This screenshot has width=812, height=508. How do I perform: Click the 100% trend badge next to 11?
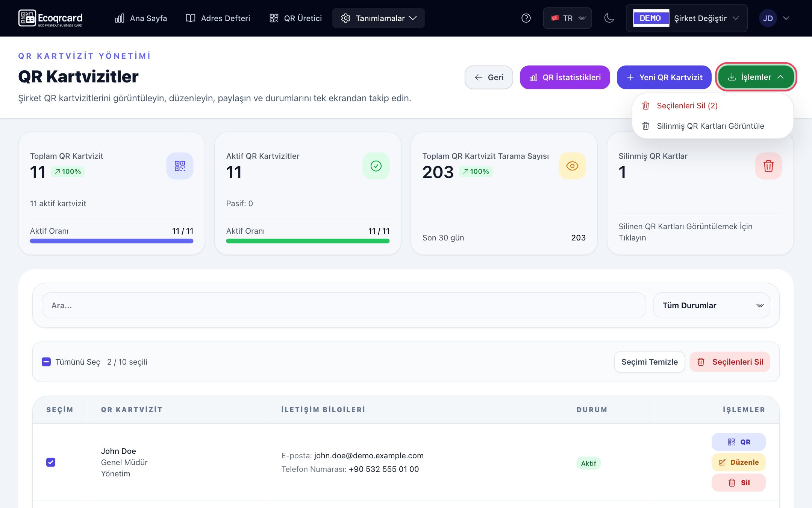pyautogui.click(x=68, y=172)
